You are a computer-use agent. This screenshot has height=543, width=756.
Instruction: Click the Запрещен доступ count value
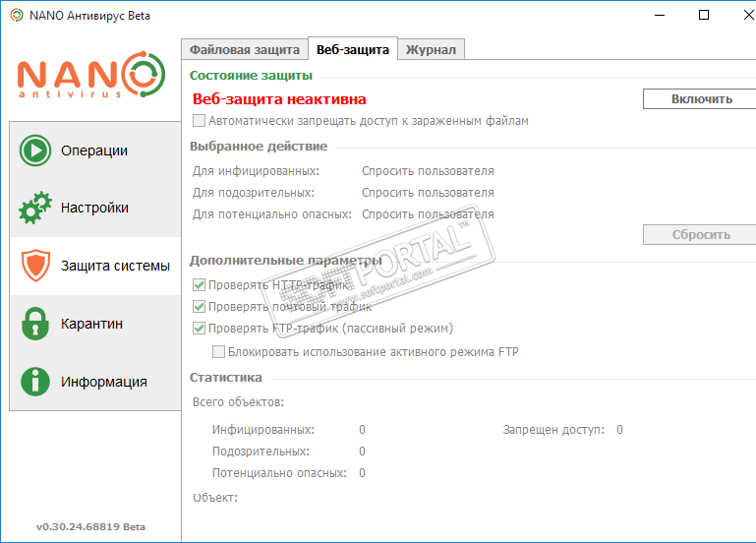click(x=619, y=430)
